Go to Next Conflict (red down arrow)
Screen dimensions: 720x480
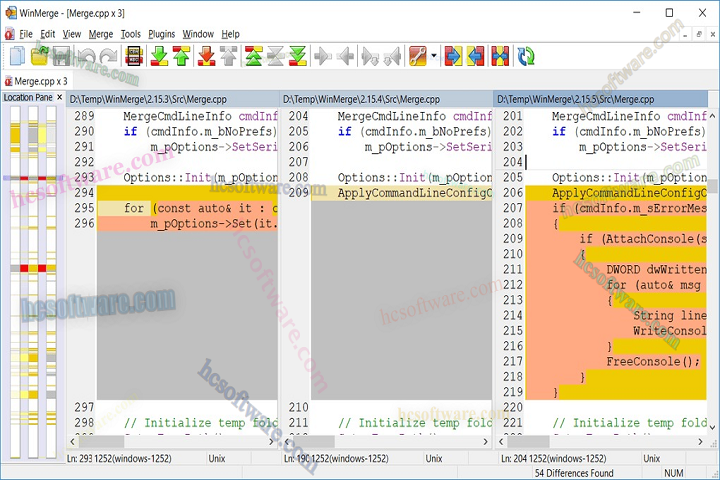point(207,56)
